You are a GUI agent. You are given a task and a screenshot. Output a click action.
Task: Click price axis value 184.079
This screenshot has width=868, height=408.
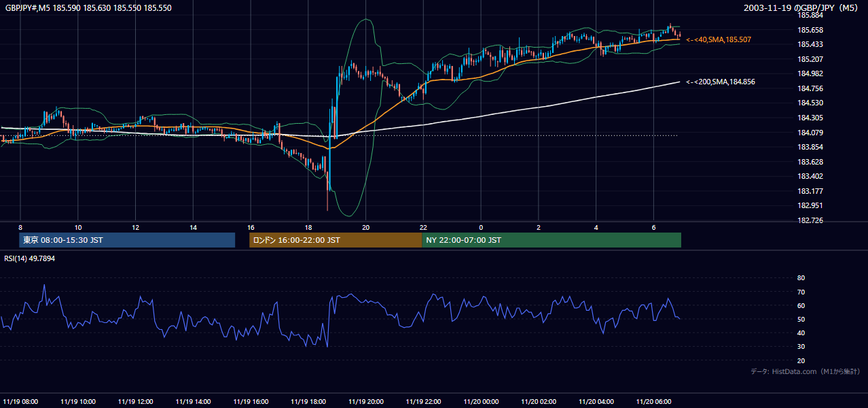pyautogui.click(x=810, y=133)
